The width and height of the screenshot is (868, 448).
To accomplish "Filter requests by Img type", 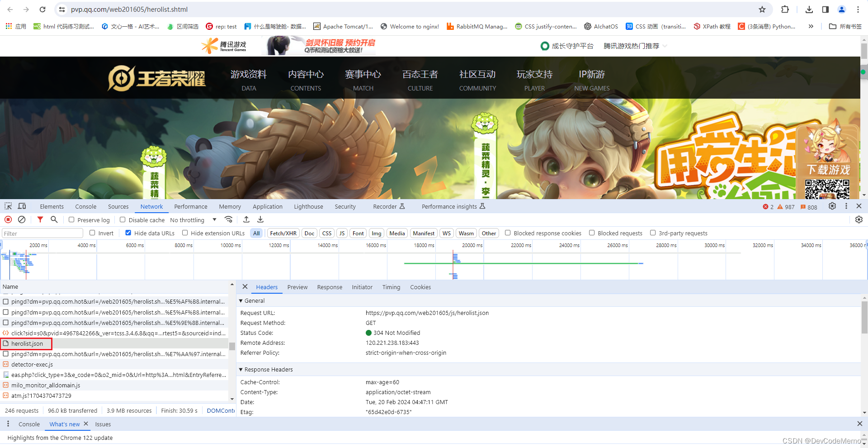I will (377, 234).
